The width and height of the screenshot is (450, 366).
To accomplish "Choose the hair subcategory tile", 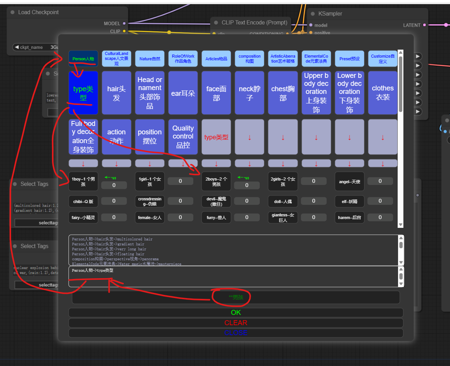I will (x=116, y=93).
